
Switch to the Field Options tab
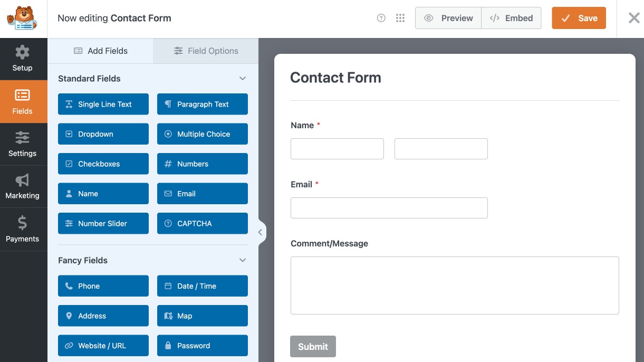[206, 51]
